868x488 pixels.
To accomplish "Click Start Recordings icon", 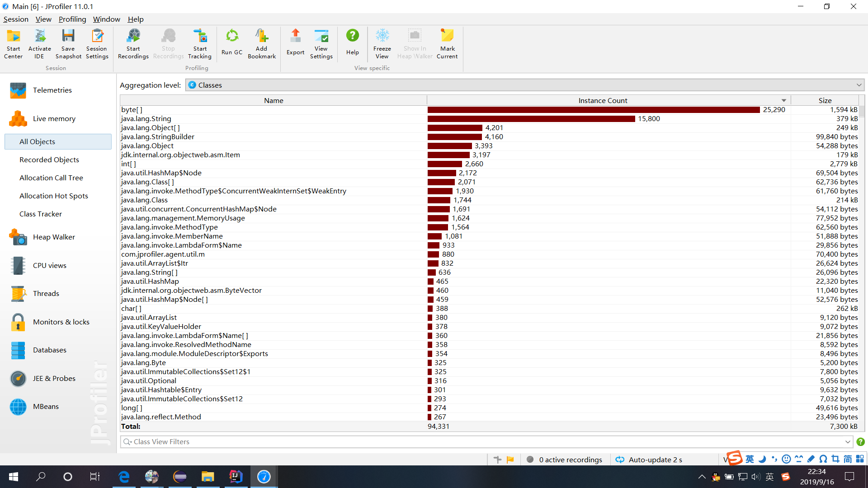I will click(133, 44).
